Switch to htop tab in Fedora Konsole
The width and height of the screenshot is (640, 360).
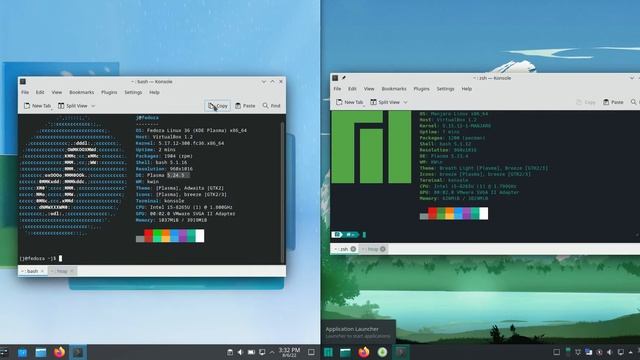pyautogui.click(x=62, y=271)
